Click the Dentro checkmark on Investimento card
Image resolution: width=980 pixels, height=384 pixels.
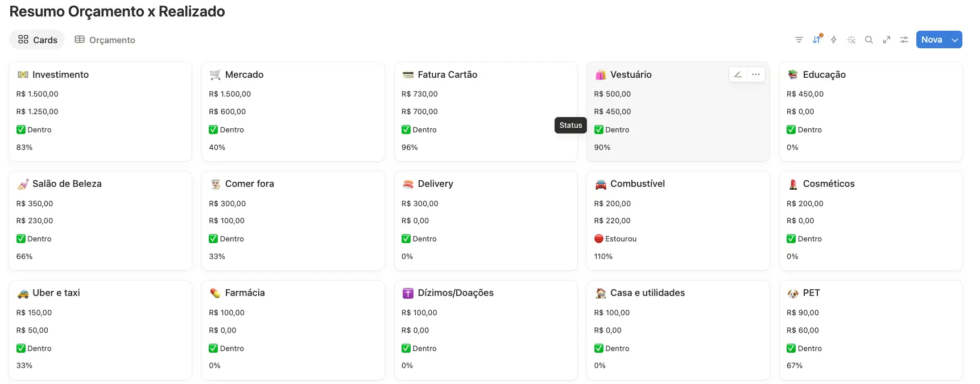tap(21, 130)
